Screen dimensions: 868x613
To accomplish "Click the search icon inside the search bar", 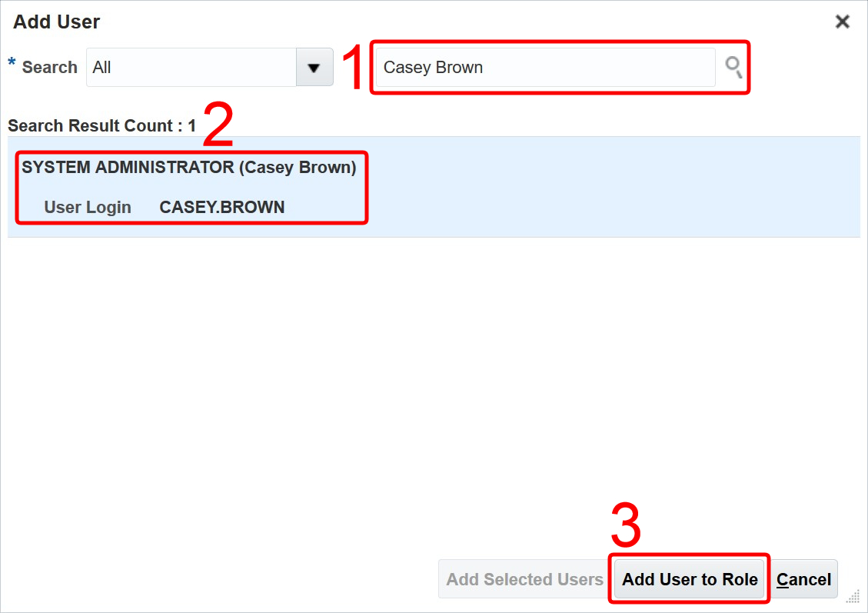I will (733, 68).
